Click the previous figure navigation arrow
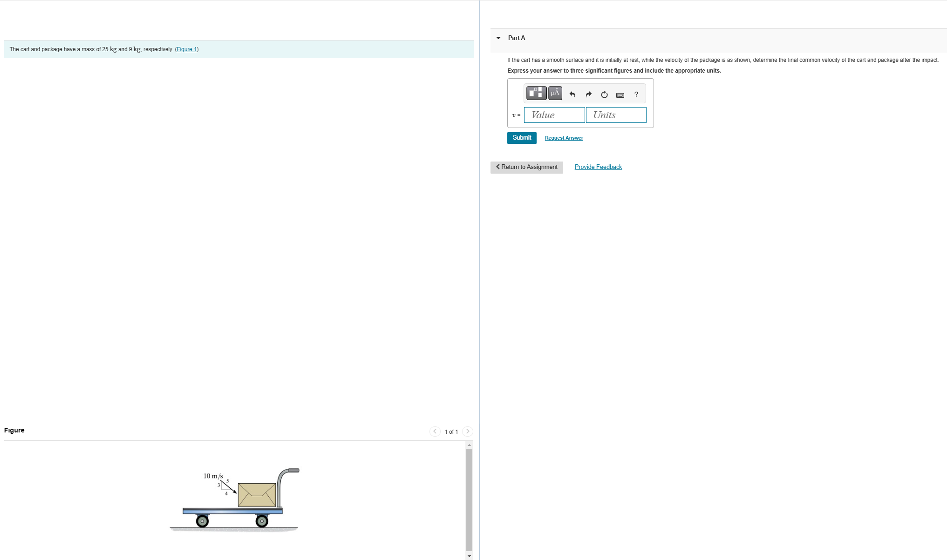Screen dimensions: 947x560 (435, 431)
